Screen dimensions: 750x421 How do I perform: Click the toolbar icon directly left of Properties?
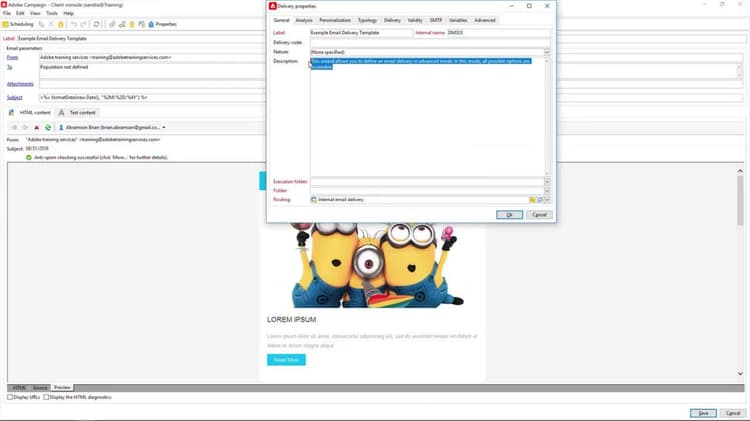pyautogui.click(x=142, y=24)
